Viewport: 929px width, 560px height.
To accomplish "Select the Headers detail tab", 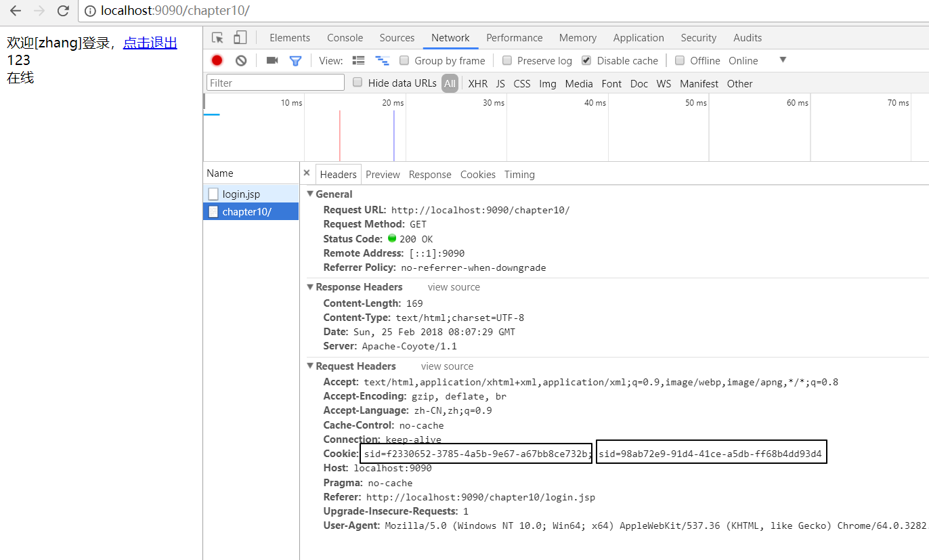I will [339, 174].
